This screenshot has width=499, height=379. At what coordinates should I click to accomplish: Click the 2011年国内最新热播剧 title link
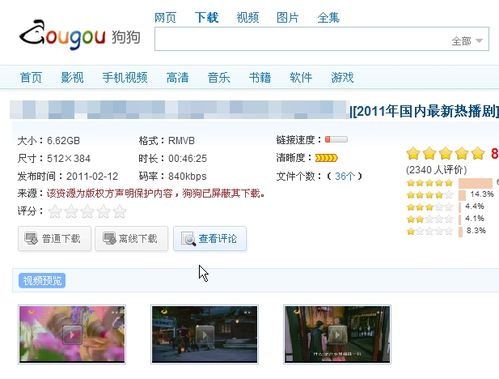424,111
